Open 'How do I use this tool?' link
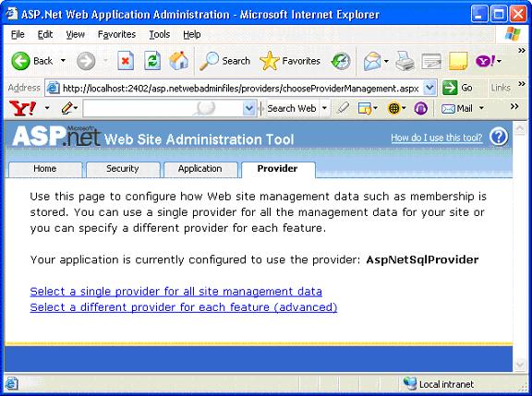 pos(437,138)
